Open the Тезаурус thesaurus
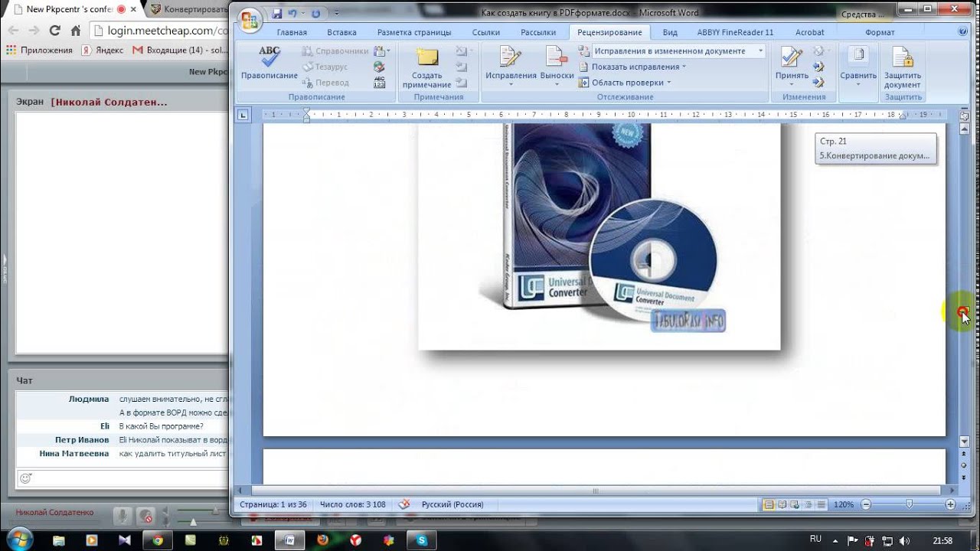The height and width of the screenshot is (551, 980). (325, 67)
